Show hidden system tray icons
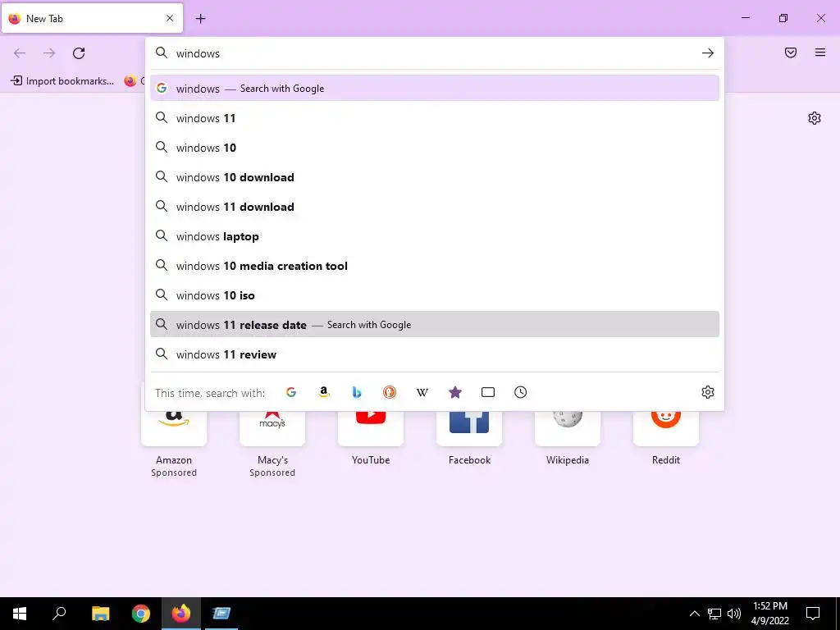 [x=694, y=614]
